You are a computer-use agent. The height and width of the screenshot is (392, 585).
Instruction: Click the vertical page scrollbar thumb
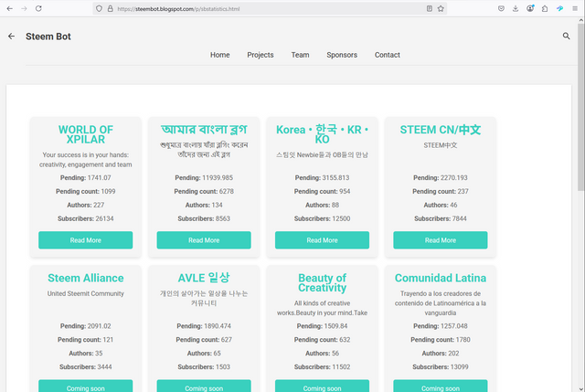581,107
